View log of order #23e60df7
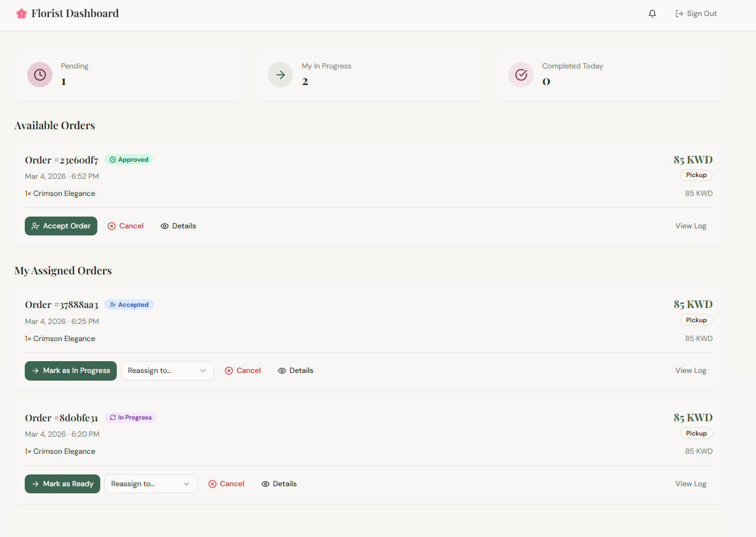756x537 pixels. coord(691,226)
